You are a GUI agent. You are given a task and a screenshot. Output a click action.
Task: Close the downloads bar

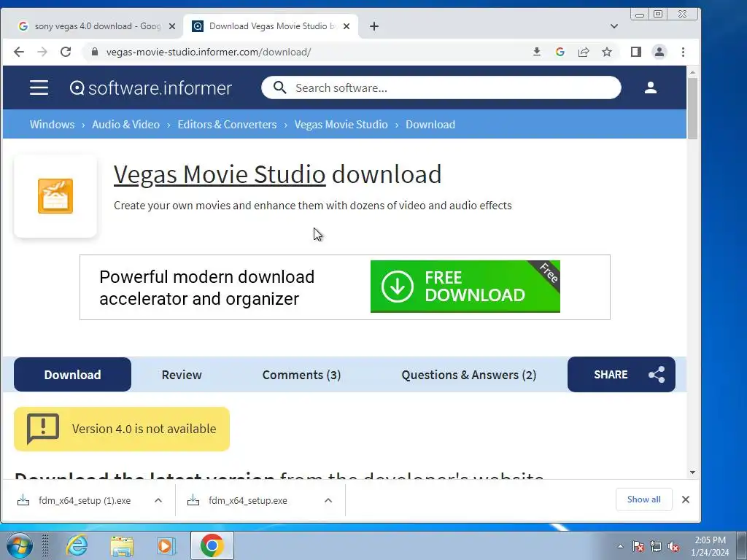pyautogui.click(x=686, y=499)
